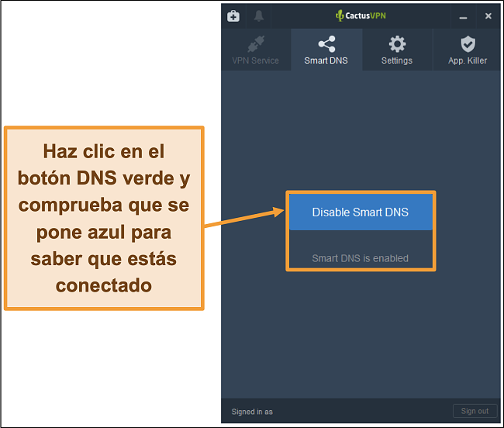Viewport: 504px width, 428px height.
Task: Open the App. Killer tab
Action: [x=468, y=50]
